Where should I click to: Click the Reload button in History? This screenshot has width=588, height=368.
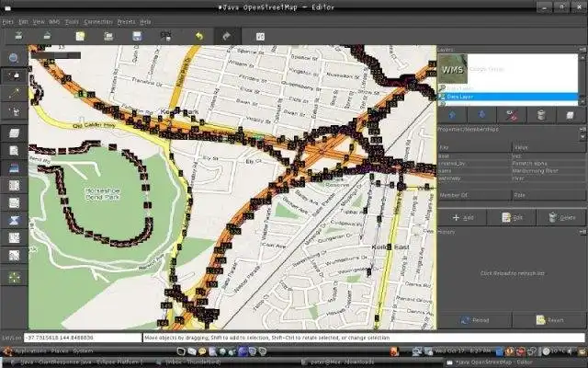[473, 320]
